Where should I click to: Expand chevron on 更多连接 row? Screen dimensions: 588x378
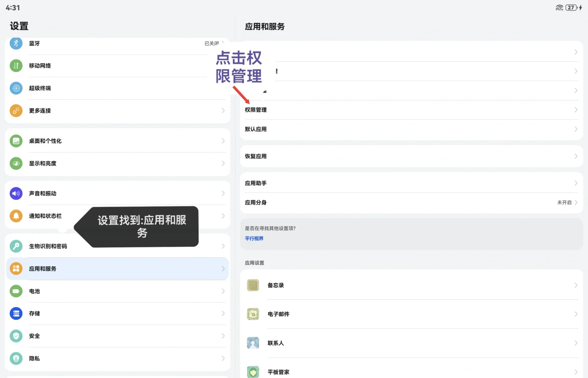tap(223, 111)
